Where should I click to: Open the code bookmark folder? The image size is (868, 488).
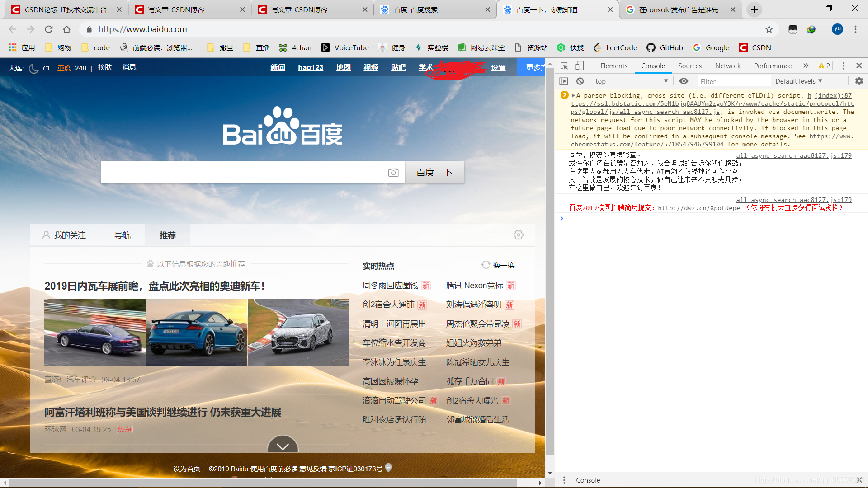(95, 47)
